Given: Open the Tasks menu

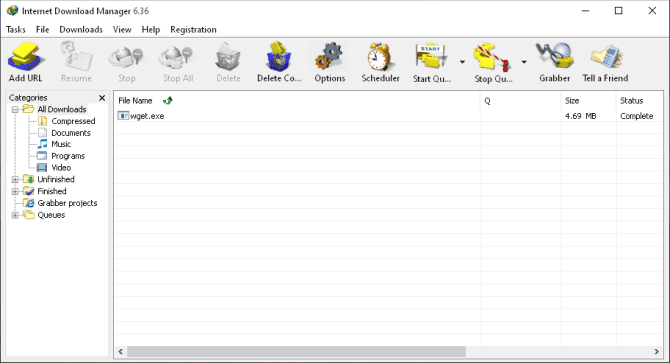Looking at the screenshot, I should tap(16, 29).
